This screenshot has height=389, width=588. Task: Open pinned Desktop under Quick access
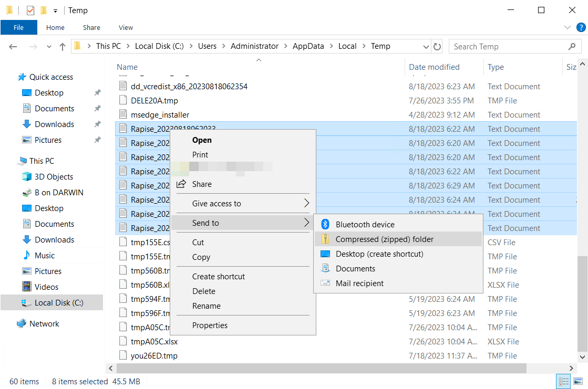[49, 92]
